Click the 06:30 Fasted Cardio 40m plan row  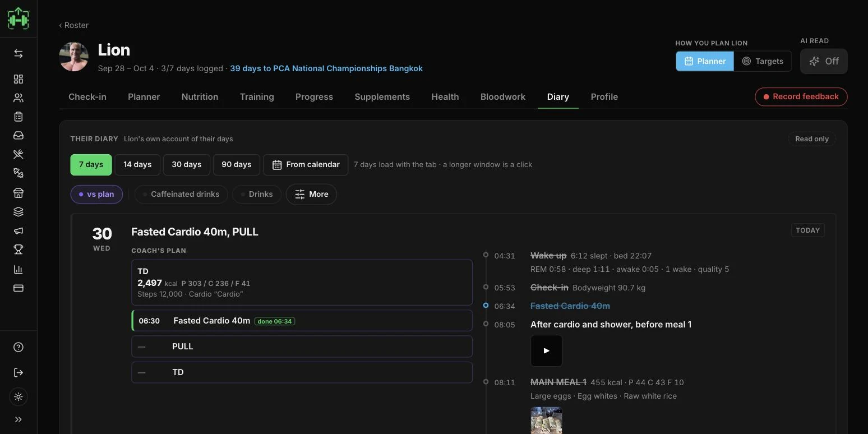tap(302, 321)
